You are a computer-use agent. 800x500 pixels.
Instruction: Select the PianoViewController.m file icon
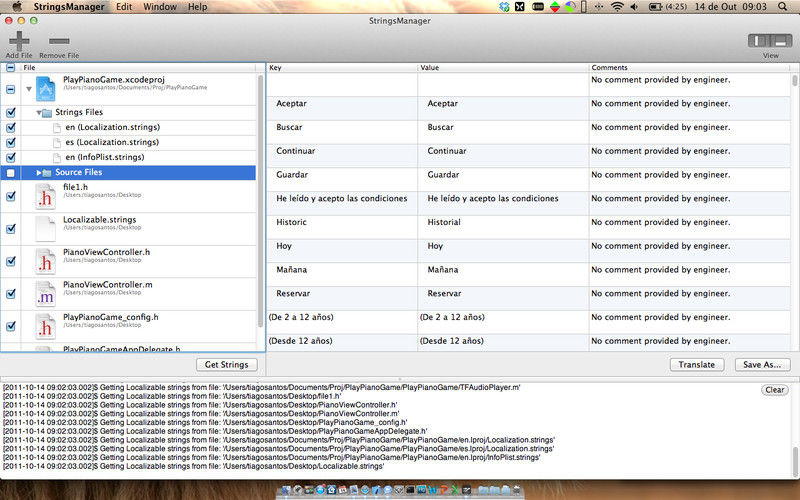[x=45, y=294]
